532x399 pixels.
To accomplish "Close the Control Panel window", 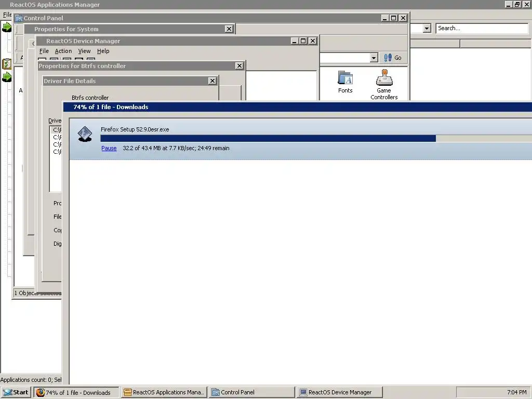I will 403,18.
